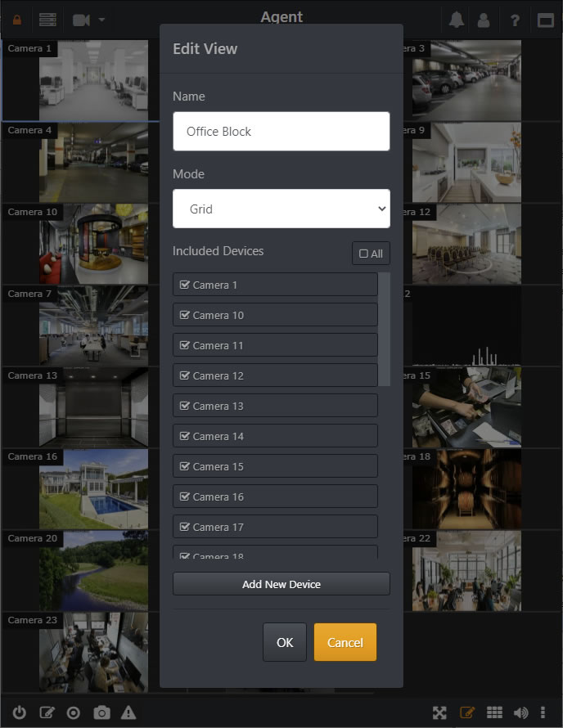Open the server menu icon

[47, 20]
